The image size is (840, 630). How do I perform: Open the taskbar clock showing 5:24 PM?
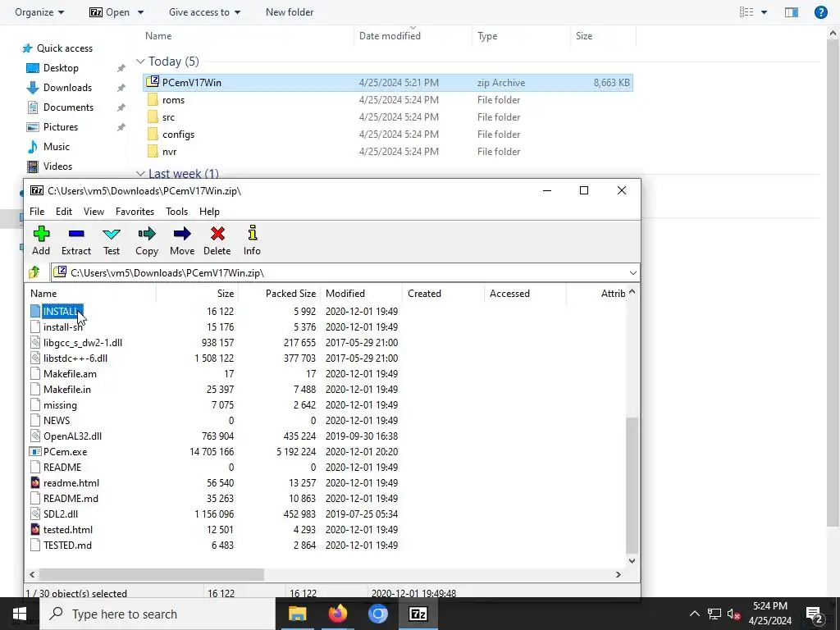pos(769,614)
